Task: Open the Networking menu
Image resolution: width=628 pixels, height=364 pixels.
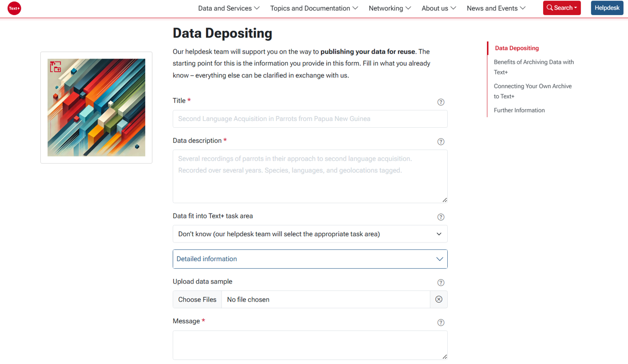Action: tap(390, 8)
